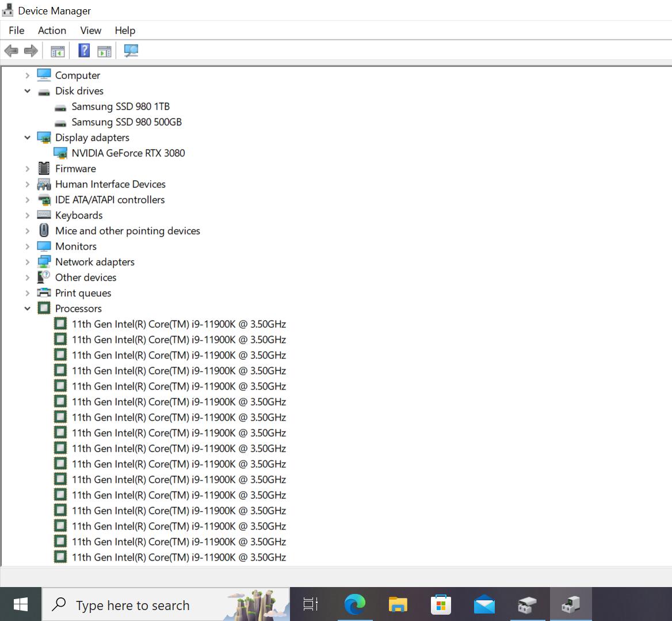Select the Other devices label
The height and width of the screenshot is (621, 672).
[x=86, y=278]
